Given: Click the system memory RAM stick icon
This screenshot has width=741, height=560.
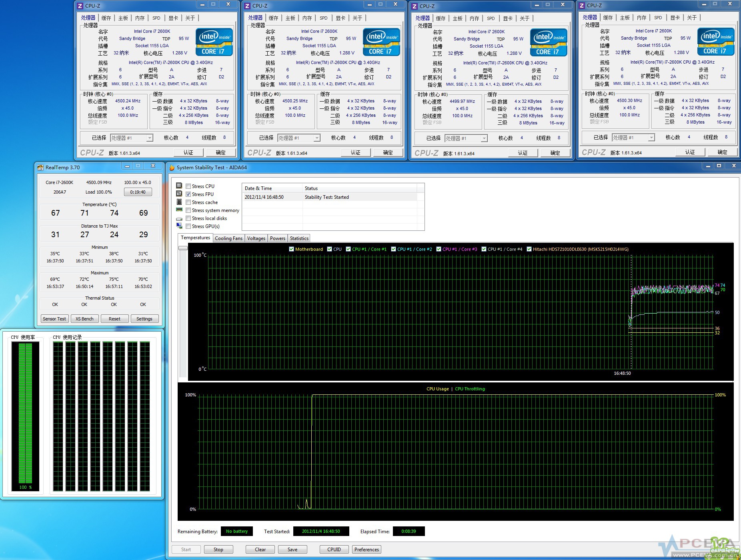Looking at the screenshot, I should (x=179, y=210).
